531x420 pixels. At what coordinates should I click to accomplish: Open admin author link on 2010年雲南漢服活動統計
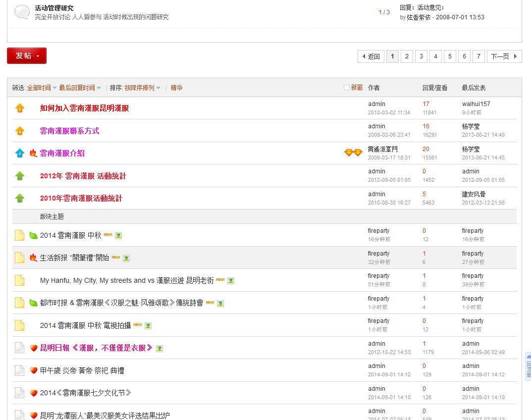[x=376, y=194]
